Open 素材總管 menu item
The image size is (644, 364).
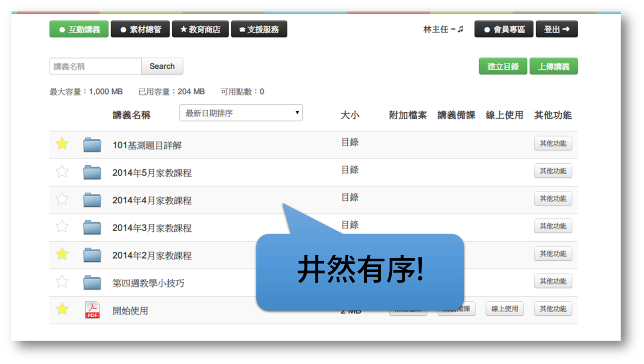pyautogui.click(x=140, y=29)
